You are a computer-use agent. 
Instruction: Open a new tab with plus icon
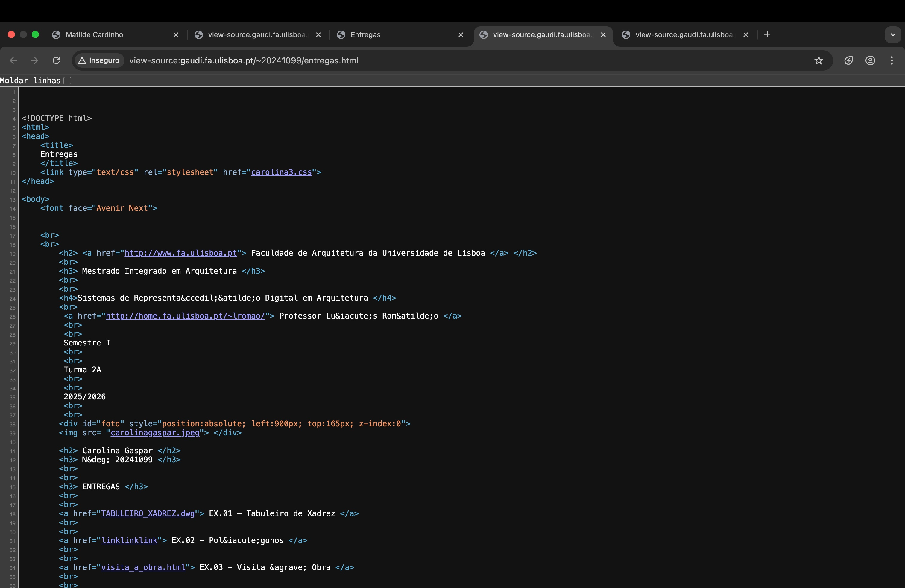pos(767,35)
